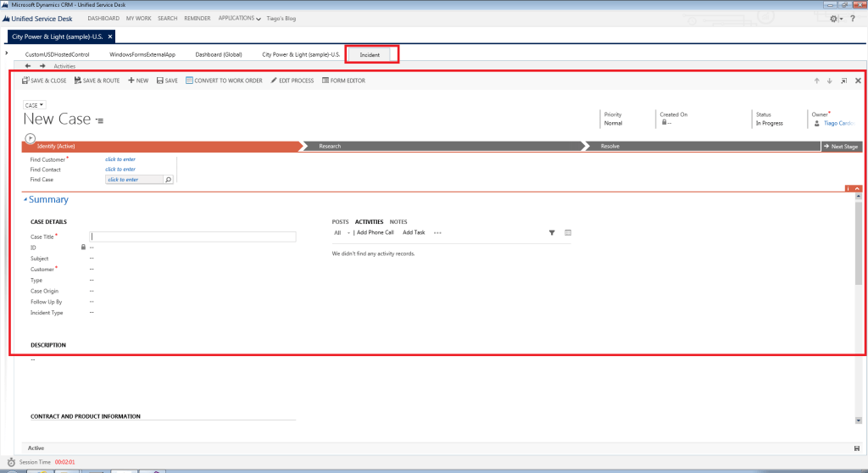
Task: Click Save & Close in the command bar
Action: tap(44, 81)
